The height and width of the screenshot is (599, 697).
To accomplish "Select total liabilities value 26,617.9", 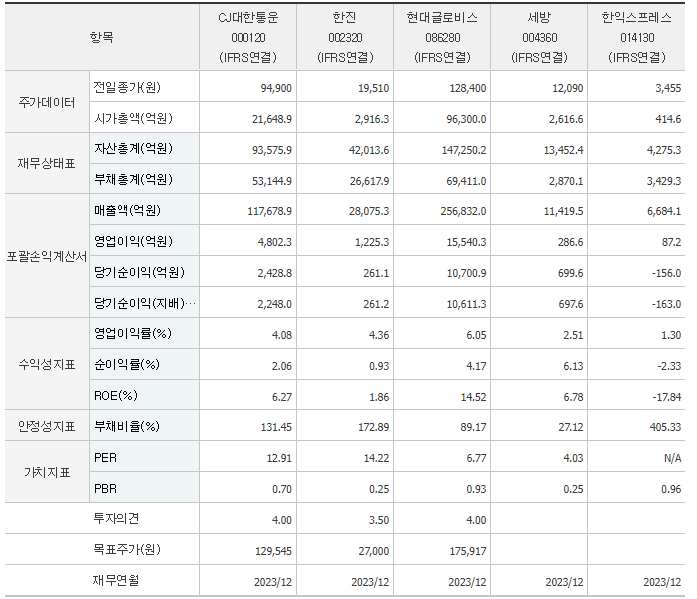I will click(369, 181).
